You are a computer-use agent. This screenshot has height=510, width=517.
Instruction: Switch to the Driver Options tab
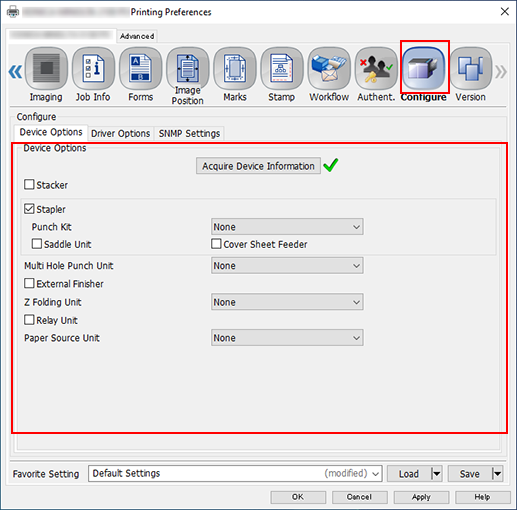(121, 133)
